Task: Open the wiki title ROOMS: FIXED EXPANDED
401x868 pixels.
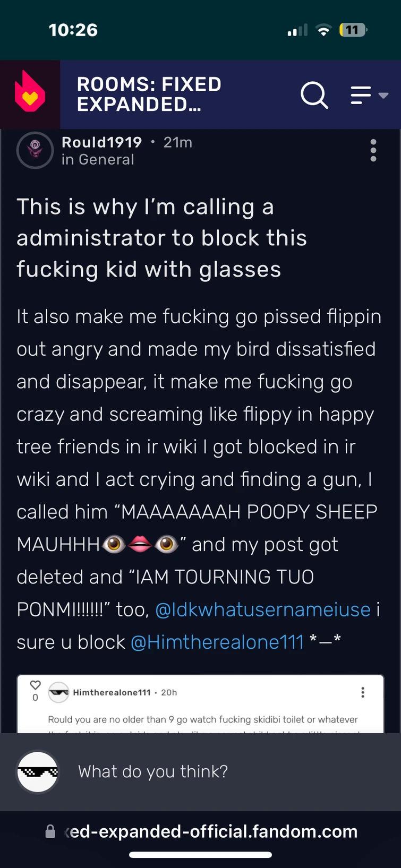Action: pyautogui.click(x=149, y=94)
